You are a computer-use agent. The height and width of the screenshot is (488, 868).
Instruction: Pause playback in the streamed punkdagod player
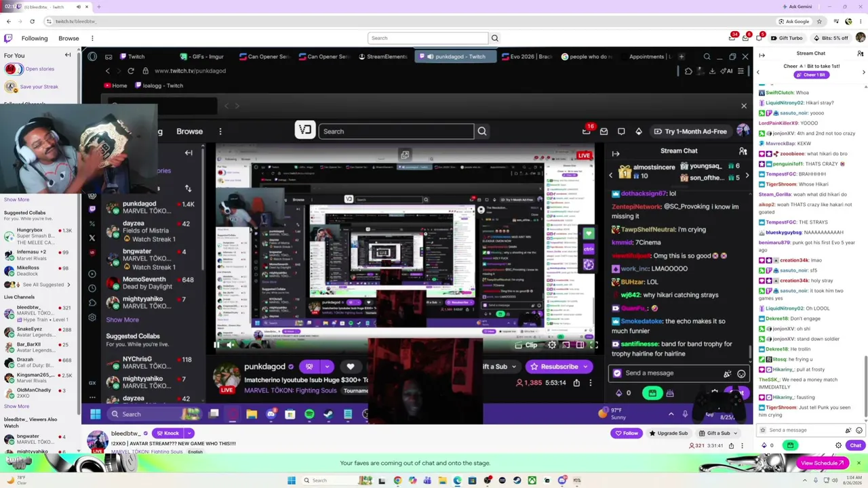click(x=217, y=345)
